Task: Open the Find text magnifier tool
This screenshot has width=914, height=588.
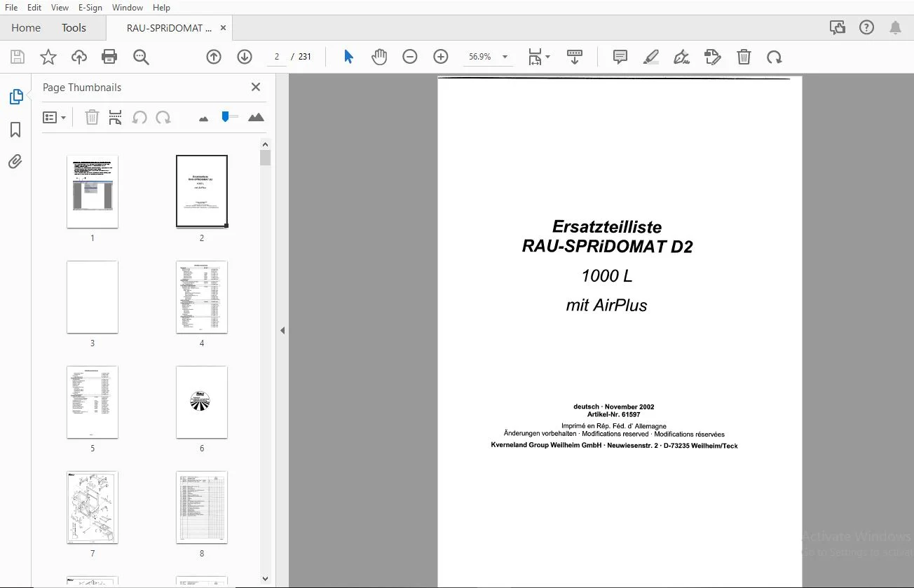Action: [141, 57]
